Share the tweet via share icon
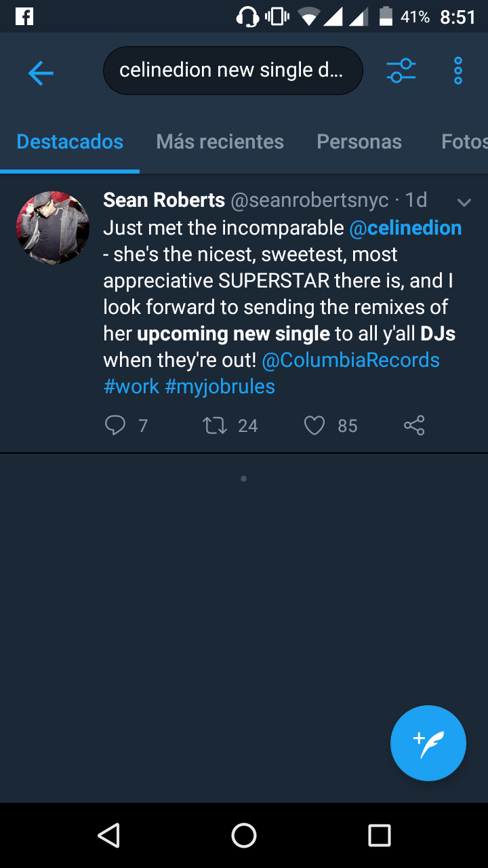The width and height of the screenshot is (488, 868). (413, 425)
